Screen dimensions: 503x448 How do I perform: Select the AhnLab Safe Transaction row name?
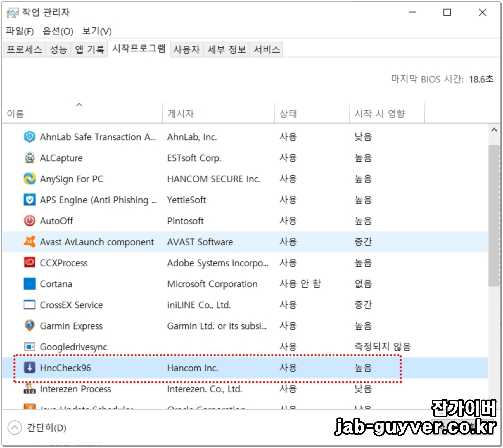[98, 137]
